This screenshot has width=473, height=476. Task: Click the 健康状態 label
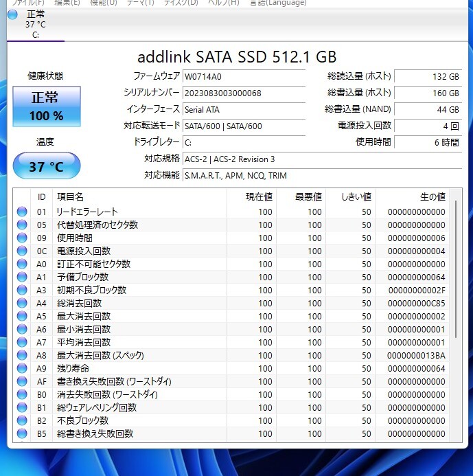pyautogui.click(x=45, y=76)
